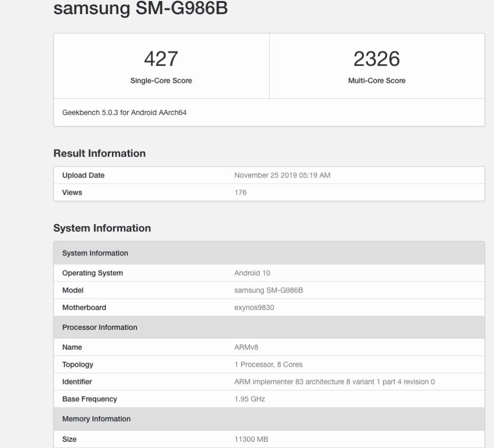Viewport: 494px width, 448px height.
Task: Click the large 'System Information' section heading
Action: [102, 228]
